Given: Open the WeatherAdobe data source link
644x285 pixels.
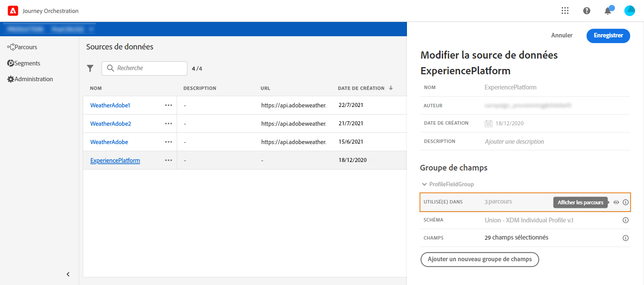Looking at the screenshot, I should click(109, 142).
